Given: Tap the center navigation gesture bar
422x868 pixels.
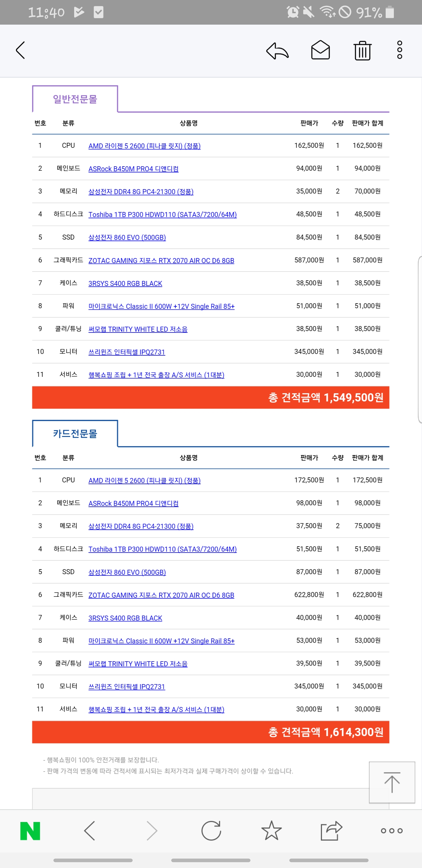Looking at the screenshot, I should click(211, 860).
